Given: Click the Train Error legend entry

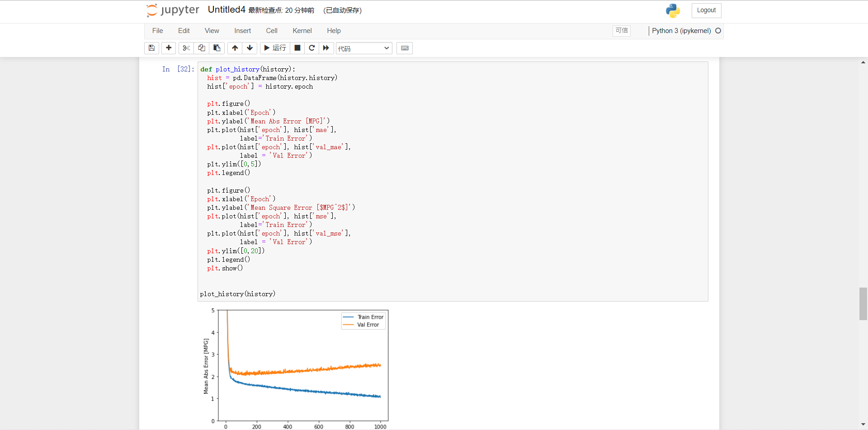Looking at the screenshot, I should coord(363,317).
